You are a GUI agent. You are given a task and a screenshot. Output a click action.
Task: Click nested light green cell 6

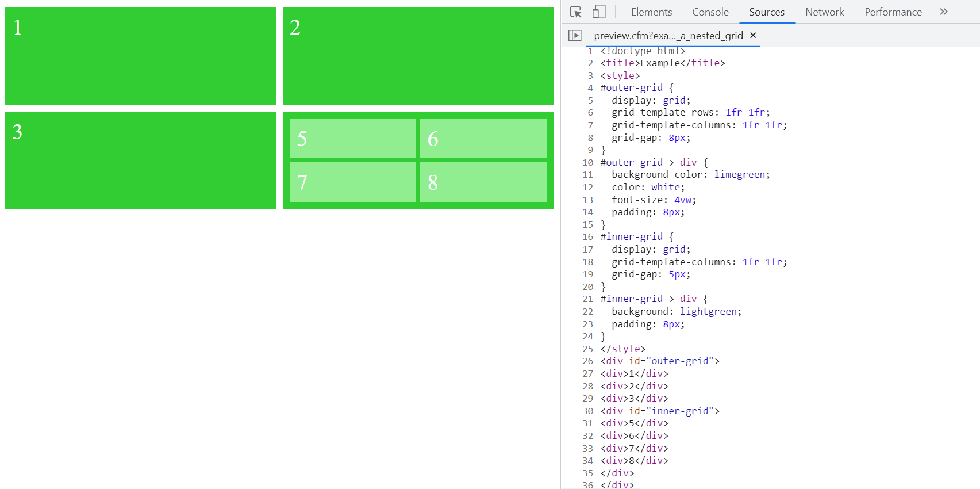pyautogui.click(x=483, y=138)
